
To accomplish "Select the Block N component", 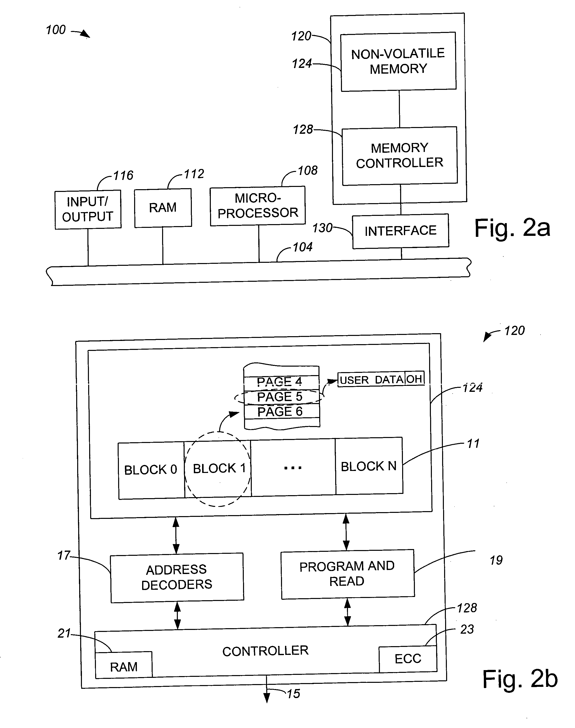I will tap(390, 454).
